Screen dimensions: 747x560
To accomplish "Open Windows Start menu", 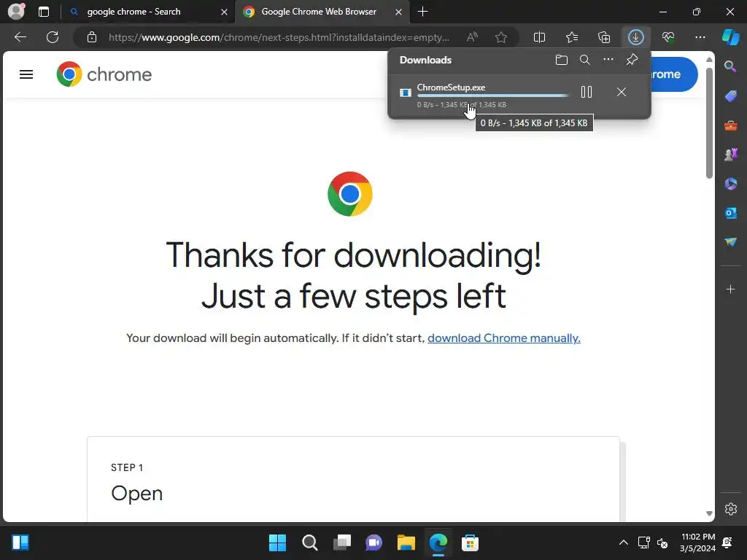I will [x=277, y=542].
